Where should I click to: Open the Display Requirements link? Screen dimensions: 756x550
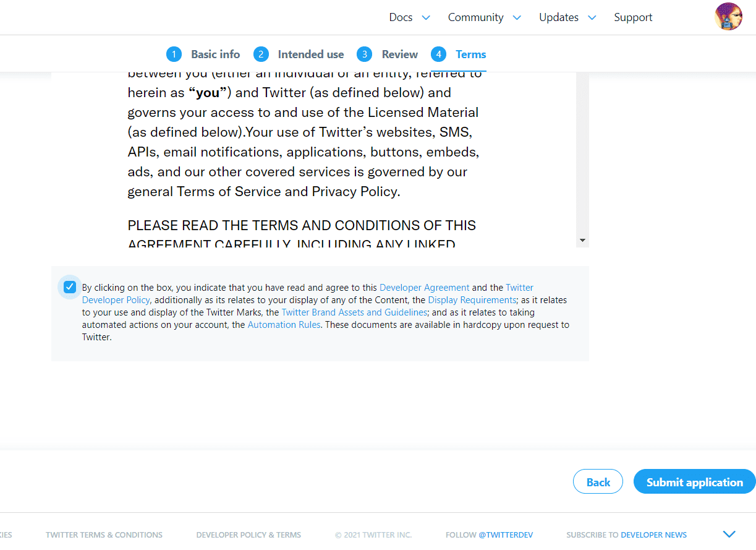[x=472, y=300]
